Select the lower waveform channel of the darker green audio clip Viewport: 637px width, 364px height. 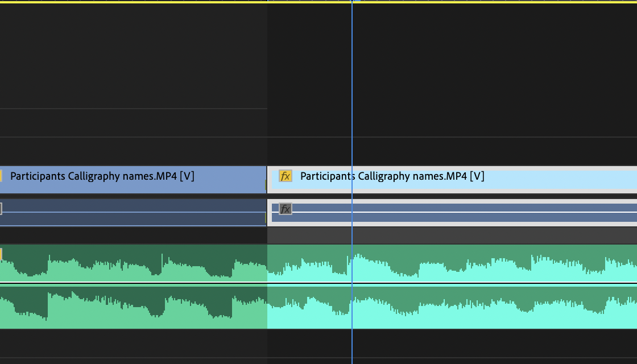[131, 308]
